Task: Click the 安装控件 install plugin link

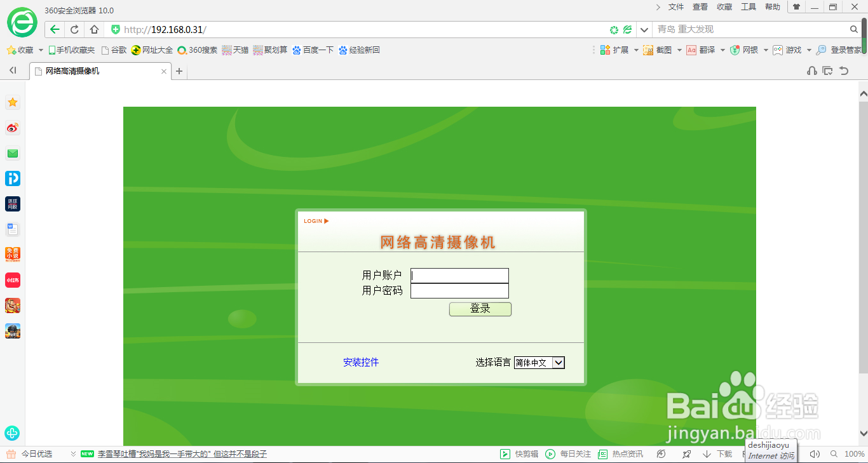Action: [360, 362]
